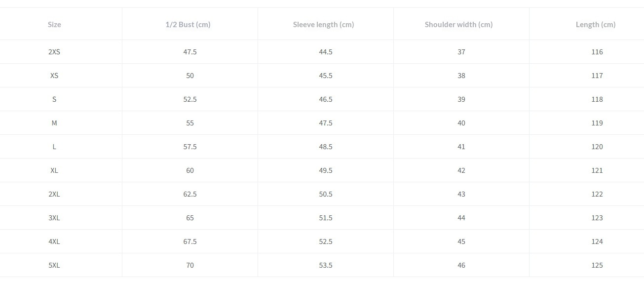This screenshot has width=644, height=281.
Task: Select the length value 119 cell
Action: (x=597, y=123)
